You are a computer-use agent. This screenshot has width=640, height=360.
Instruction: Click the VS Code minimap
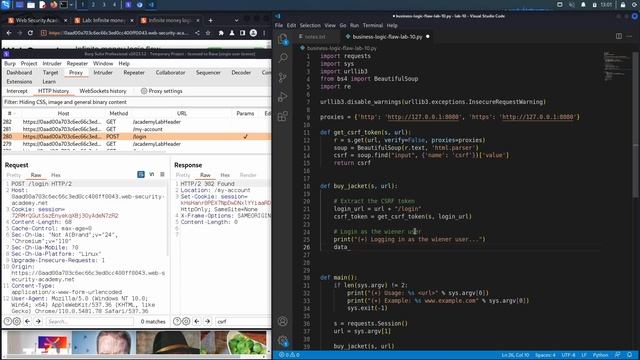pyautogui.click(x=617, y=67)
